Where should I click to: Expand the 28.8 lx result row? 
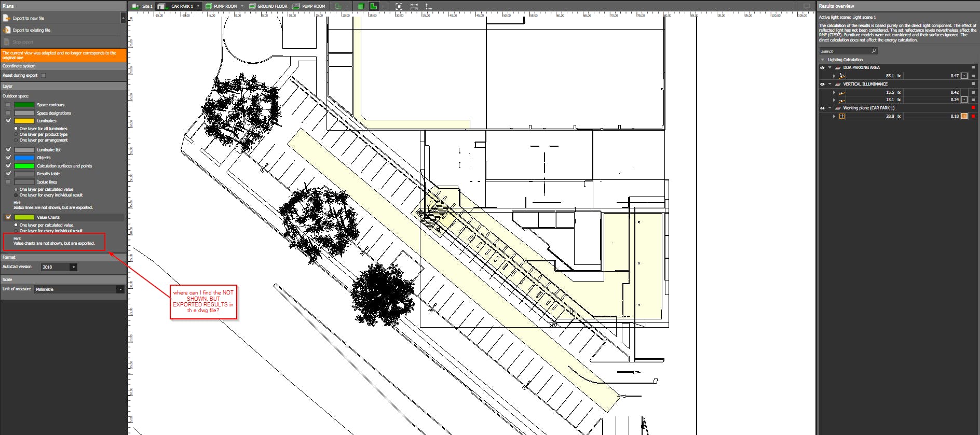pyautogui.click(x=834, y=116)
